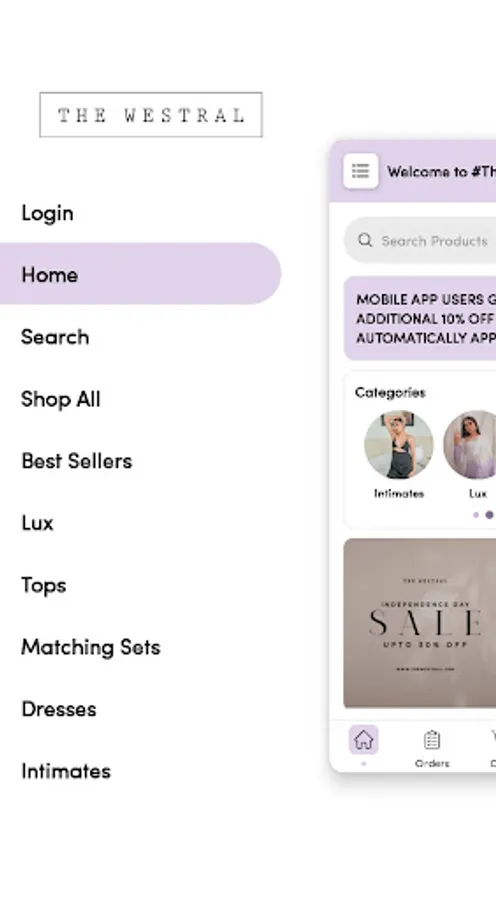Select the Intimates category circle image
This screenshot has width=496, height=900.
(x=399, y=444)
